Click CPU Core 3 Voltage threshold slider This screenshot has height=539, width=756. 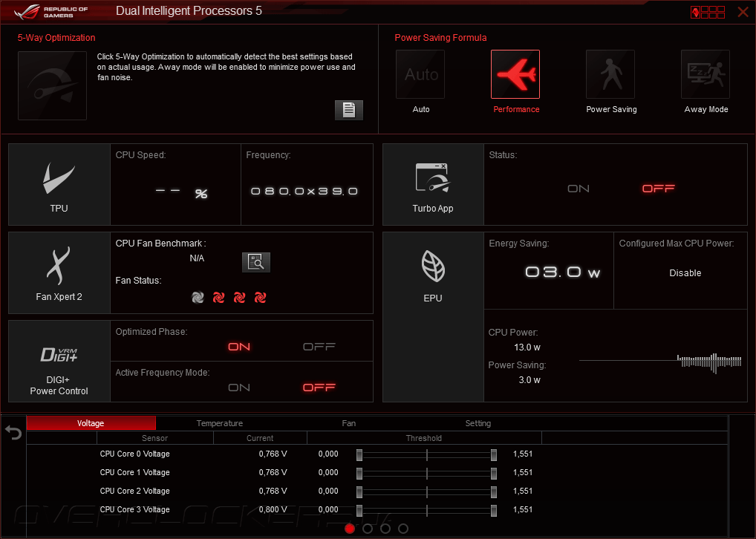[x=427, y=510]
